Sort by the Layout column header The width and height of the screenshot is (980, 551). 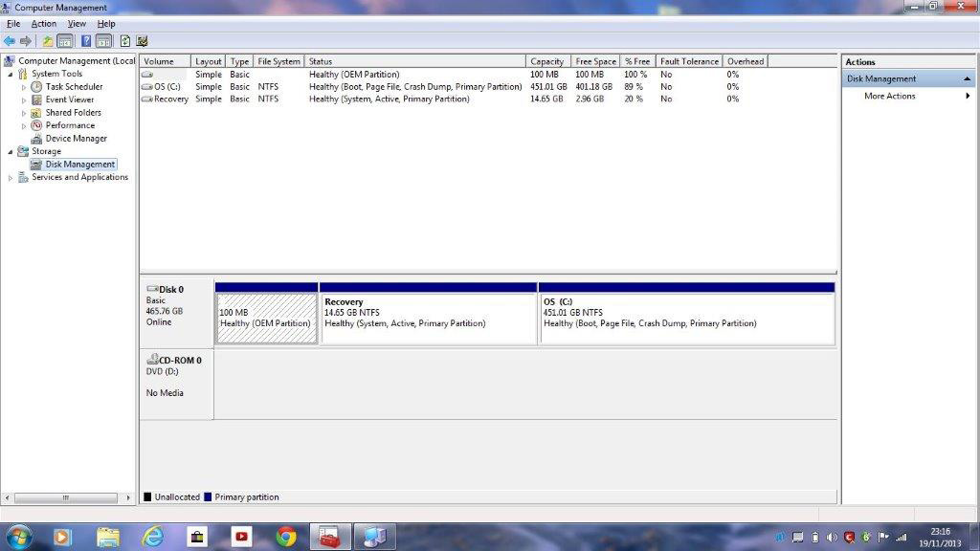coord(208,61)
